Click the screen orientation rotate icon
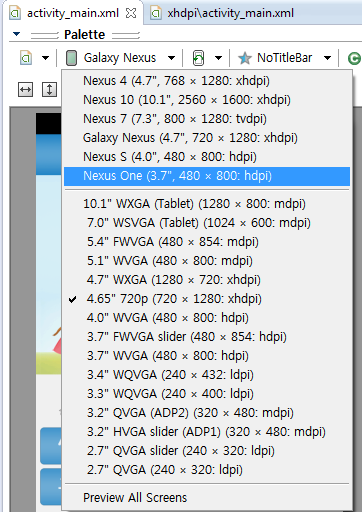The height and width of the screenshot is (512, 362). [x=198, y=58]
